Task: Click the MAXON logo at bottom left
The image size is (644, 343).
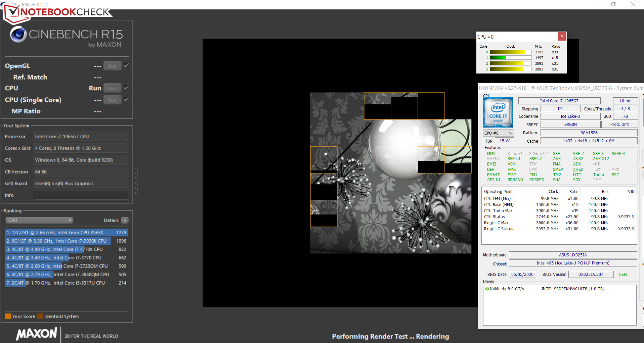Action: [37, 334]
